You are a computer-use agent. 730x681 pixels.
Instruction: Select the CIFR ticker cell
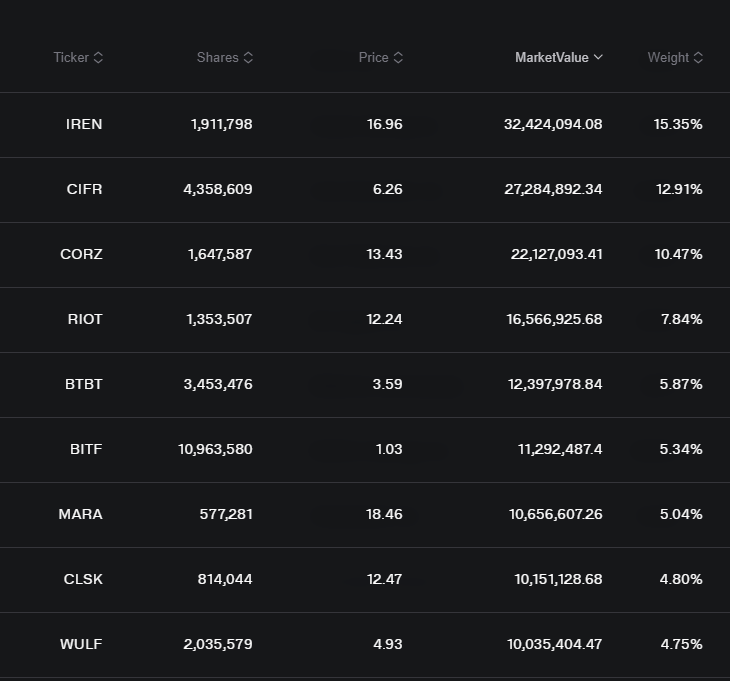(x=84, y=189)
